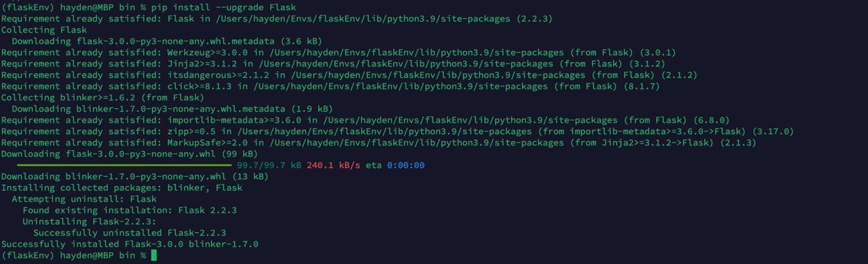Click the blinker-1.7.0 whl.metadata download line
The height and width of the screenshot is (264, 868).
coord(172,109)
